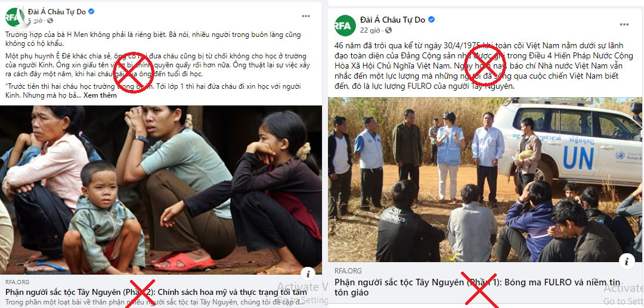This screenshot has height=308, width=644.
Task: Click the verified badge on right post
Action: 432,19
